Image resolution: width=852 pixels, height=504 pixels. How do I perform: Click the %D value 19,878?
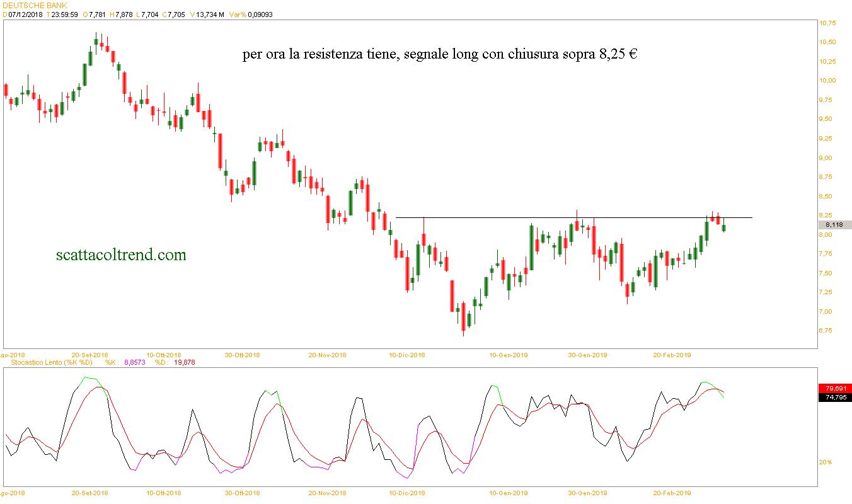183,362
